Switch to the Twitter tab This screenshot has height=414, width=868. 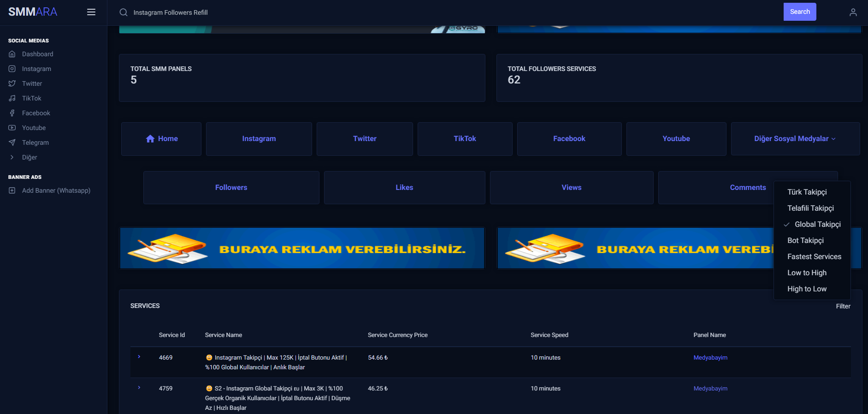click(365, 139)
